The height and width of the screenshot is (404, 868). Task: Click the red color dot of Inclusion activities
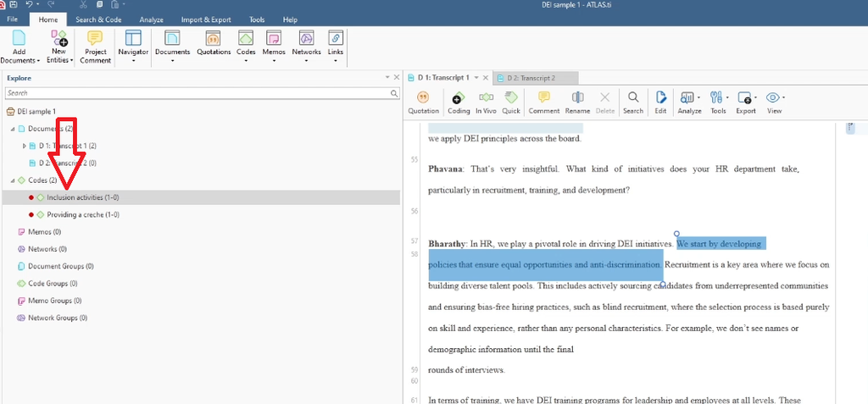31,197
